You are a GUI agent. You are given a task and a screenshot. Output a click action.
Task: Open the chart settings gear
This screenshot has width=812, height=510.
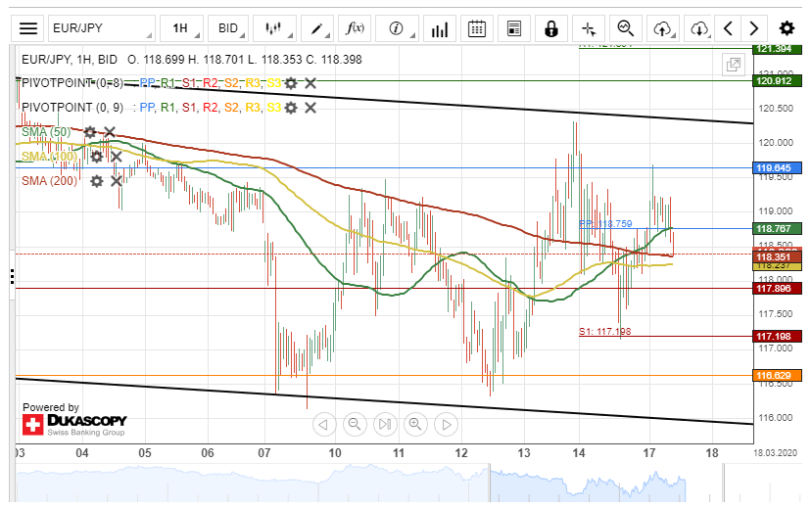click(787, 28)
